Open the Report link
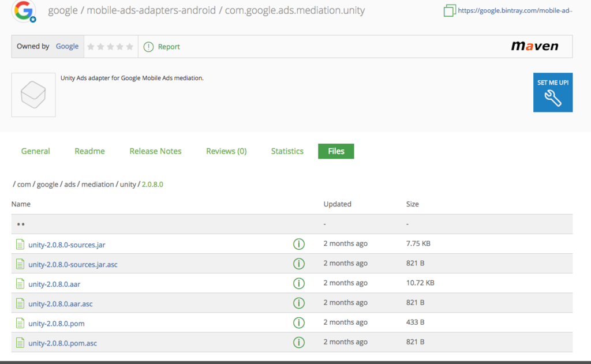The height and width of the screenshot is (364, 591). point(169,47)
